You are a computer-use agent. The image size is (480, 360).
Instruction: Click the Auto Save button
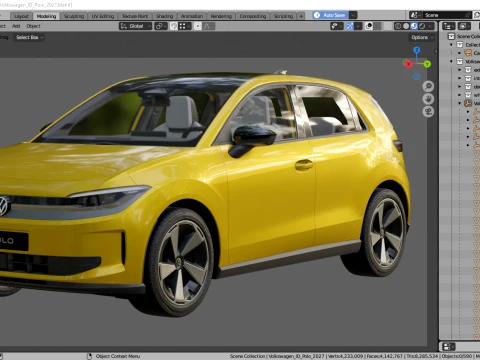330,15
